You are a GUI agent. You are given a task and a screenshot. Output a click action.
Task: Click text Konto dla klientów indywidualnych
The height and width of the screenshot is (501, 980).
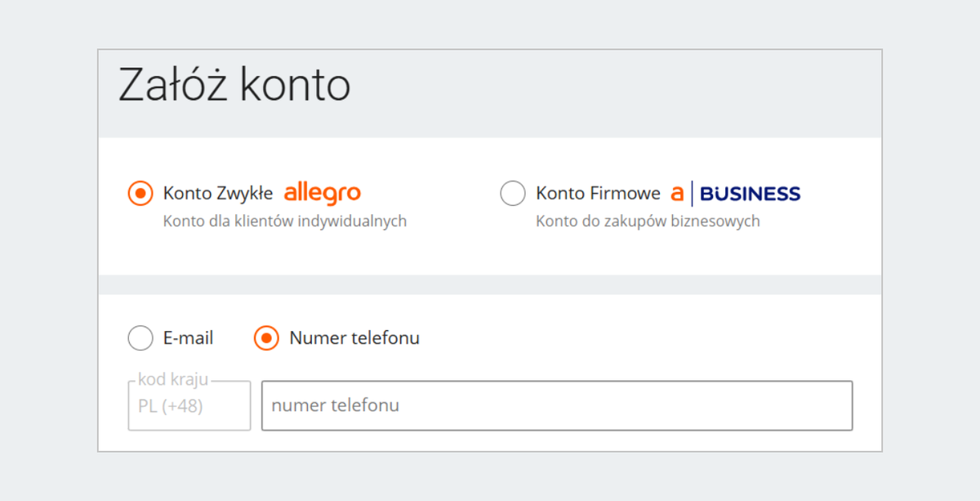[x=285, y=221]
